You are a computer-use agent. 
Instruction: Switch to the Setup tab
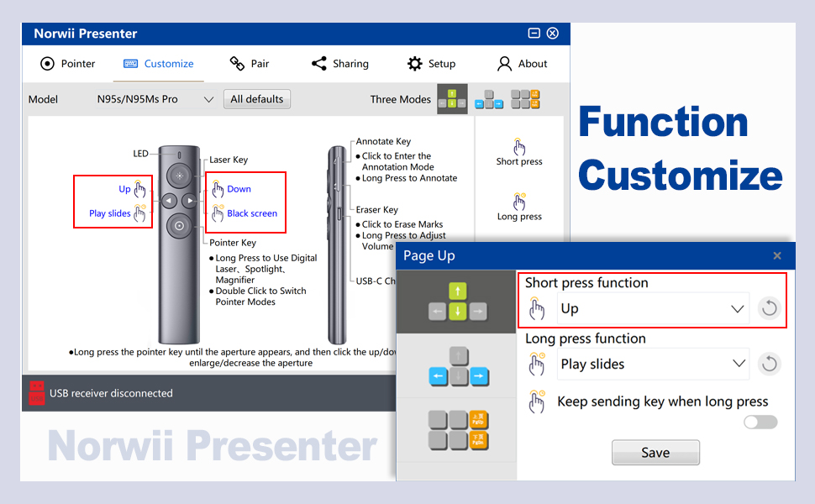tap(431, 63)
